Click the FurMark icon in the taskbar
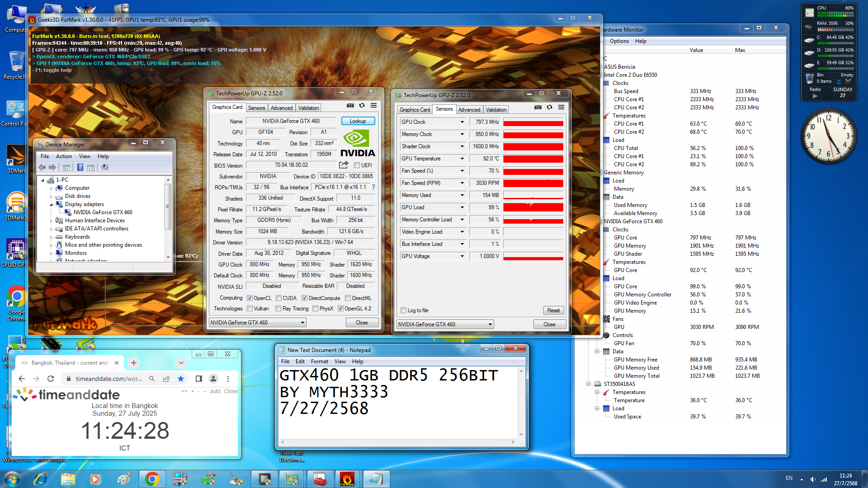Image resolution: width=868 pixels, height=488 pixels. (347, 479)
